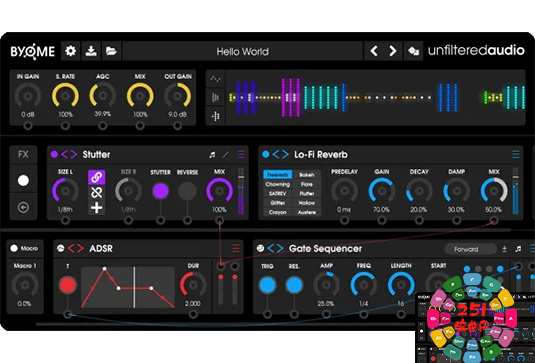
Task: Click the PREDELAY knob
Action: [x=345, y=190]
